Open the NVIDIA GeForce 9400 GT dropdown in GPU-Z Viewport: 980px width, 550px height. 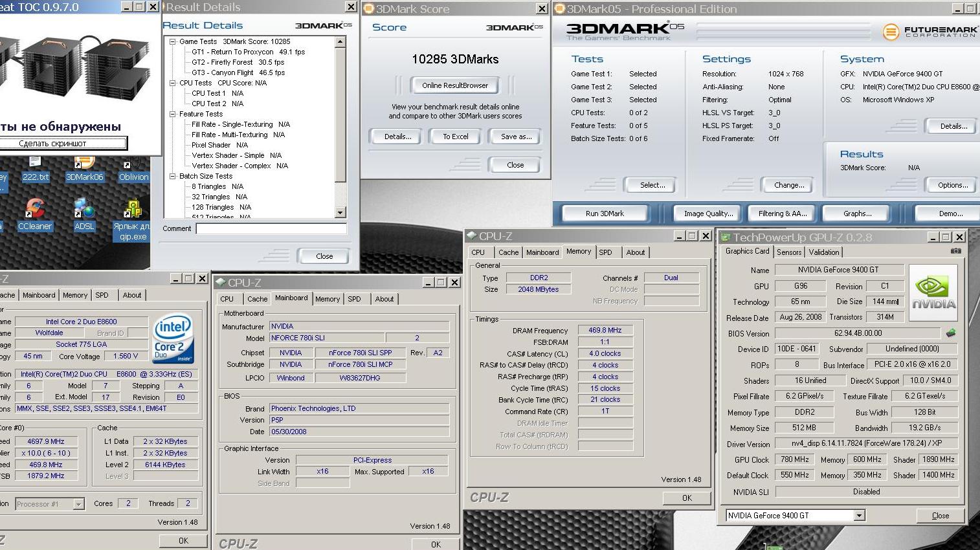[x=859, y=516]
